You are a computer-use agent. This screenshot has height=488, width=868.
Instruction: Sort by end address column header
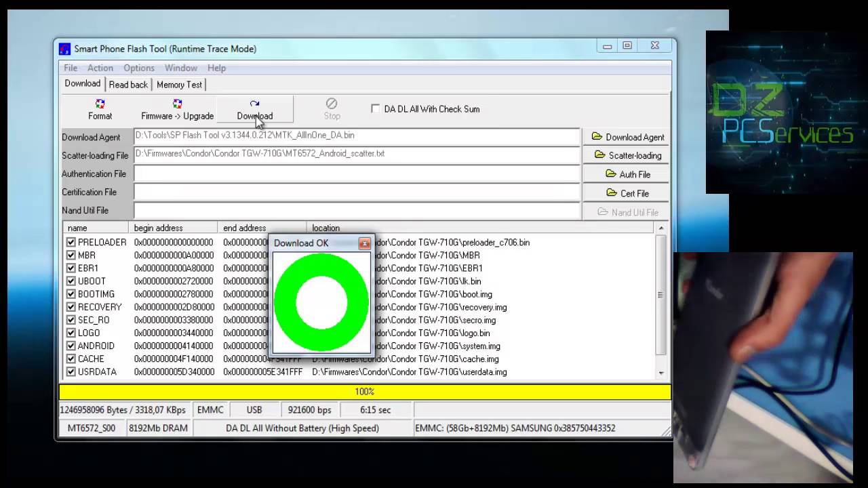click(262, 228)
